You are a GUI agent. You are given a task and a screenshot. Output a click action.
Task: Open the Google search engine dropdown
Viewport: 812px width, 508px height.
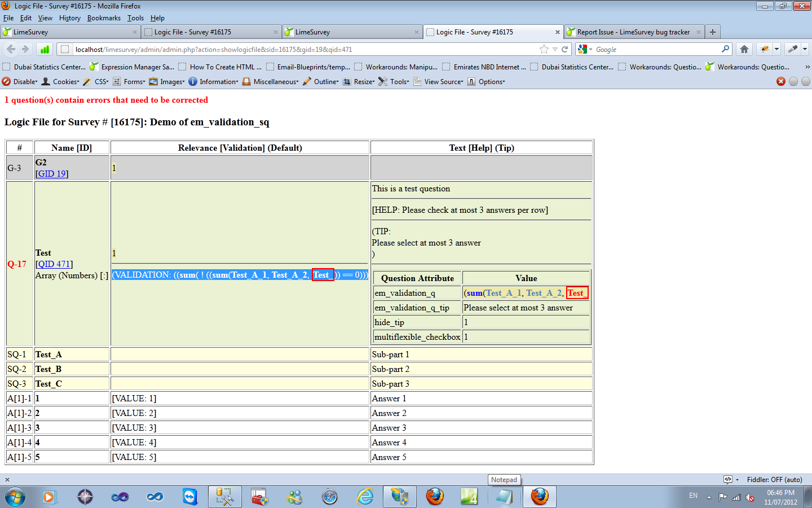(x=584, y=49)
